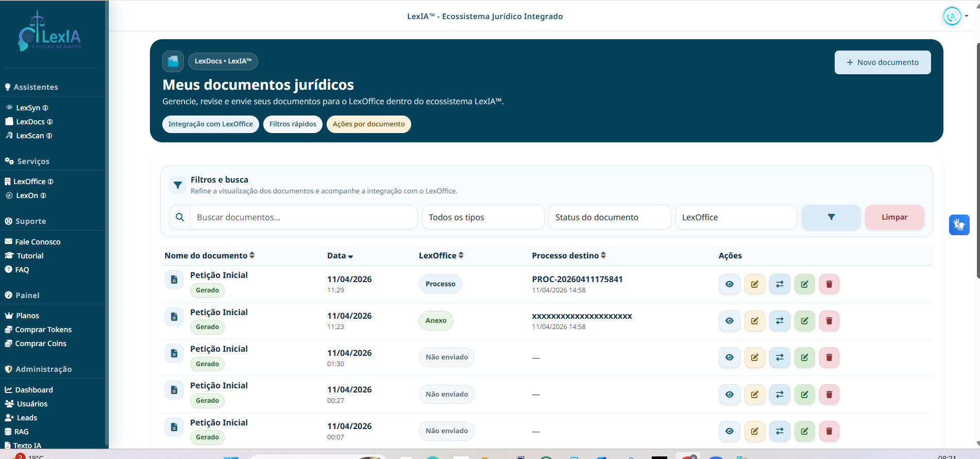Open the user profile menu arrow
This screenshot has height=459, width=980.
coord(967,16)
